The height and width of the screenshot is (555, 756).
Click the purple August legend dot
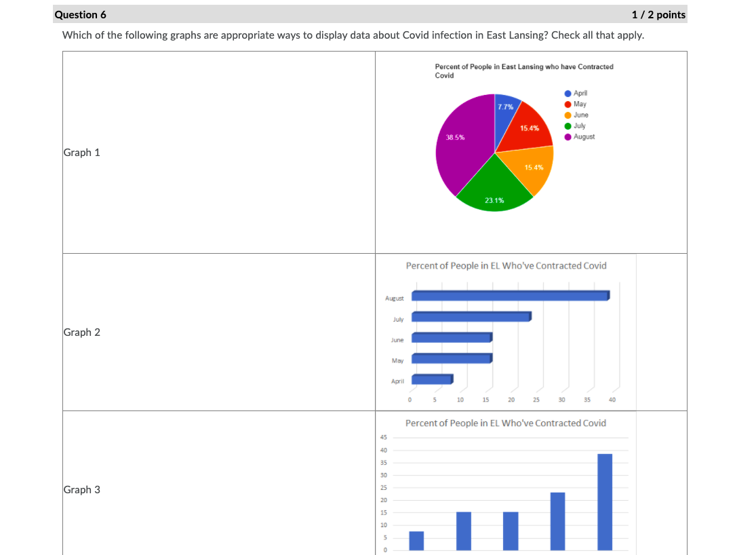pyautogui.click(x=568, y=137)
